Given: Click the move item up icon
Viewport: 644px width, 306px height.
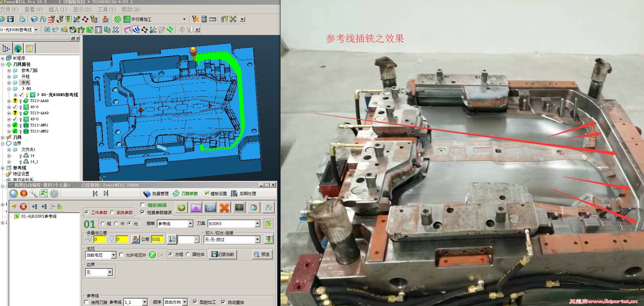Looking at the screenshot, I should [x=34, y=206].
